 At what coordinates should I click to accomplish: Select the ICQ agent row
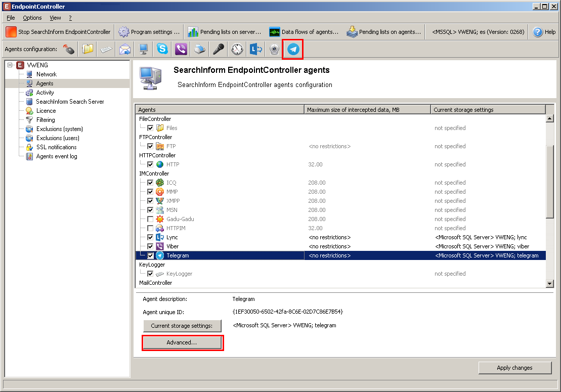(340, 183)
